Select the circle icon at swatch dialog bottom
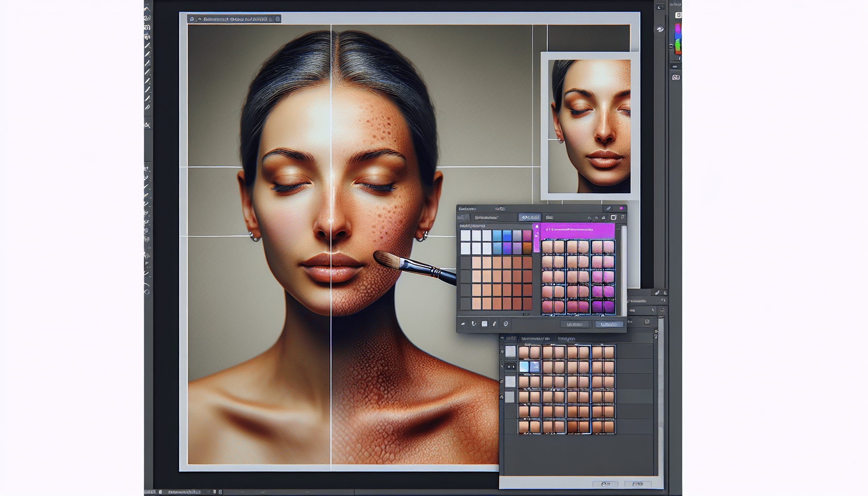Screen dimensions: 868x496 pyautogui.click(x=506, y=324)
